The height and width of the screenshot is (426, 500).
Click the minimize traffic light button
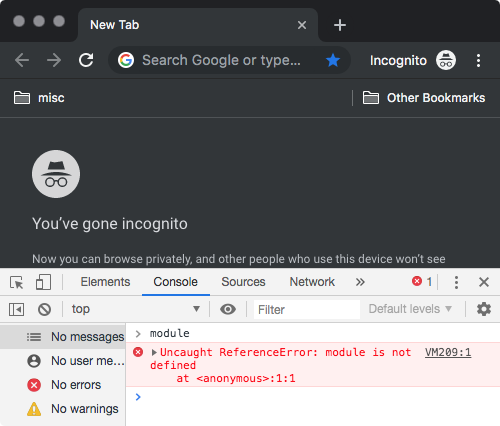(39, 21)
